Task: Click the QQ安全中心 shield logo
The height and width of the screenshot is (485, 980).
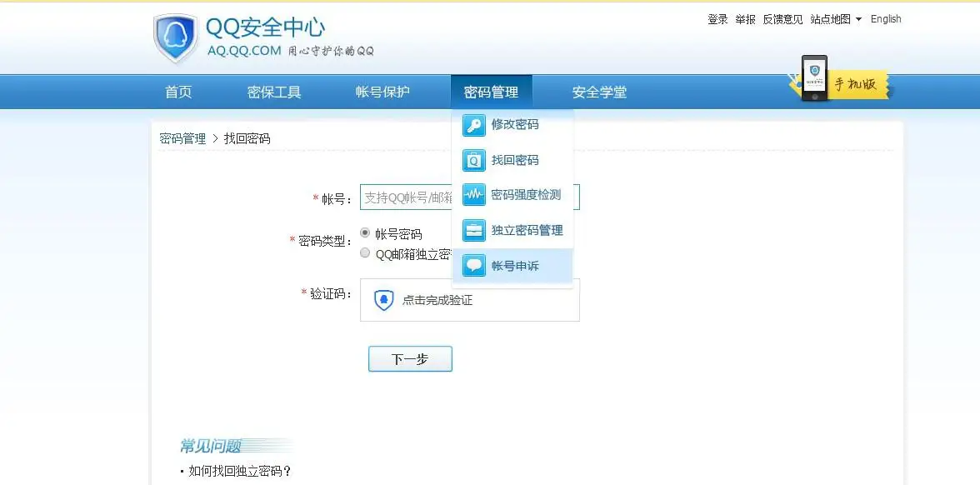Action: coord(172,35)
